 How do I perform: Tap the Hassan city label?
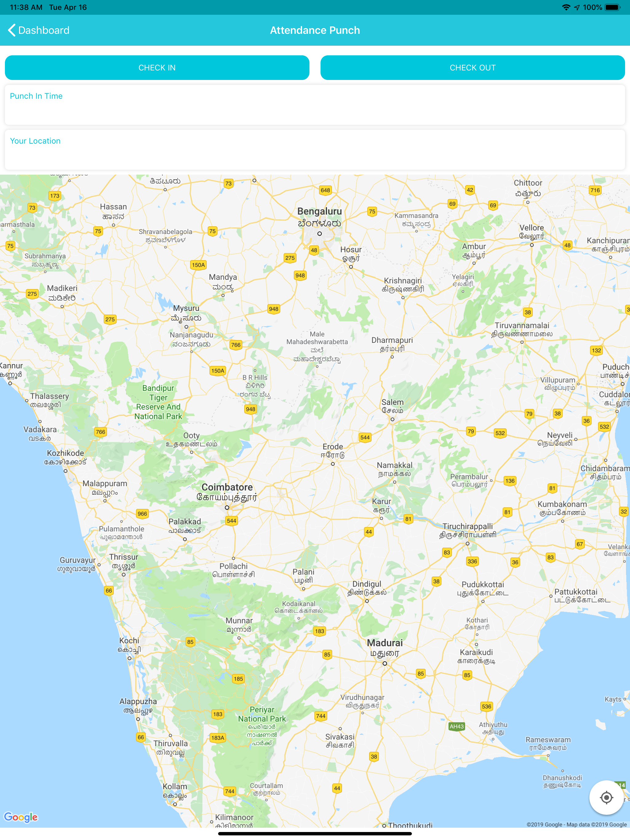click(x=113, y=211)
